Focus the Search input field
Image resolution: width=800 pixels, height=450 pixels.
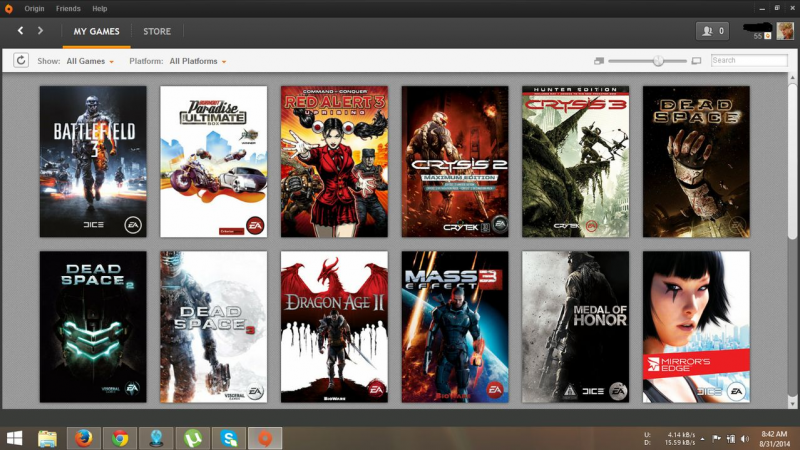coord(749,60)
